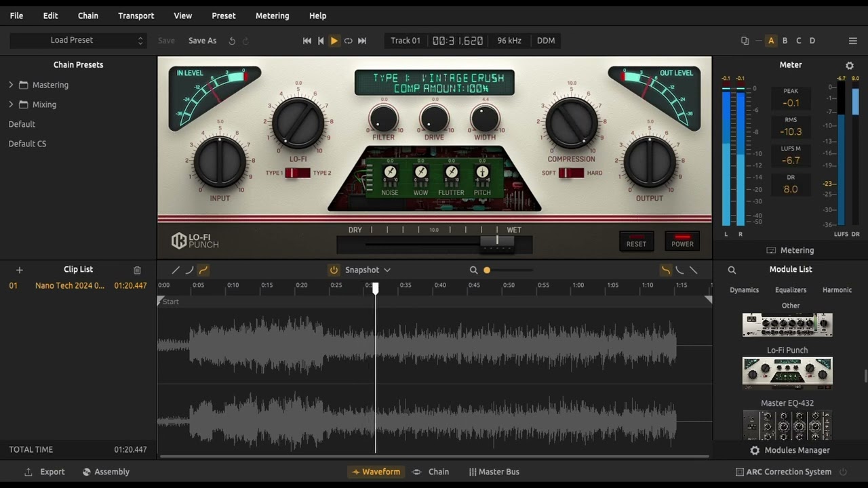Viewport: 868px width, 488px height.
Task: Click the Clip List trash icon
Action: pyautogui.click(x=137, y=270)
